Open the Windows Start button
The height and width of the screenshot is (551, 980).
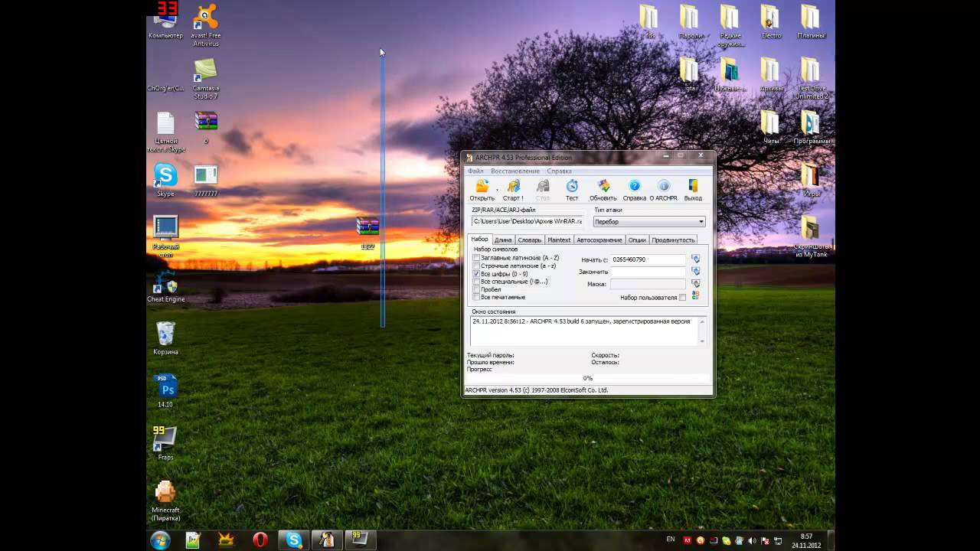click(161, 540)
